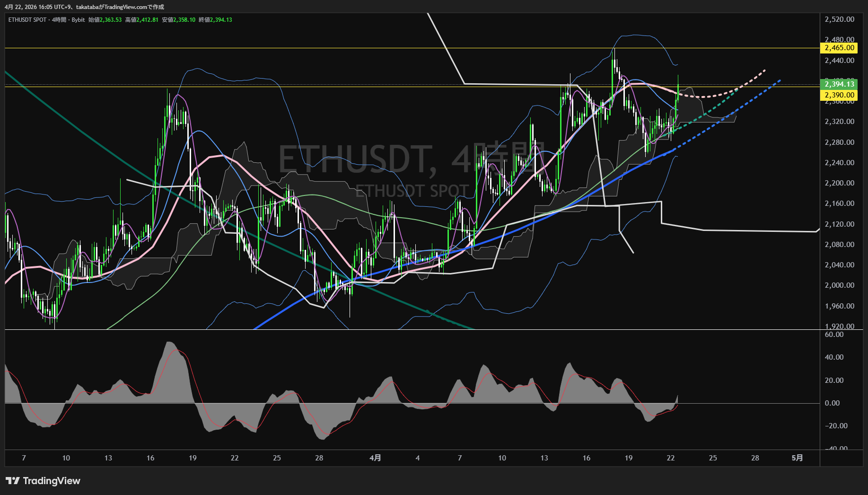868x495 pixels.
Task: Click the 60.00 oscillator scale label
Action: (x=834, y=335)
